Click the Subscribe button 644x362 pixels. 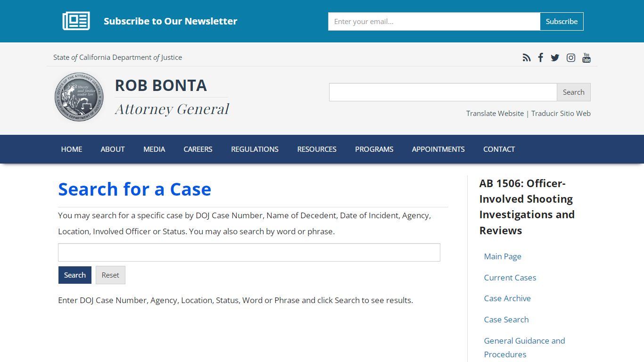(x=561, y=21)
